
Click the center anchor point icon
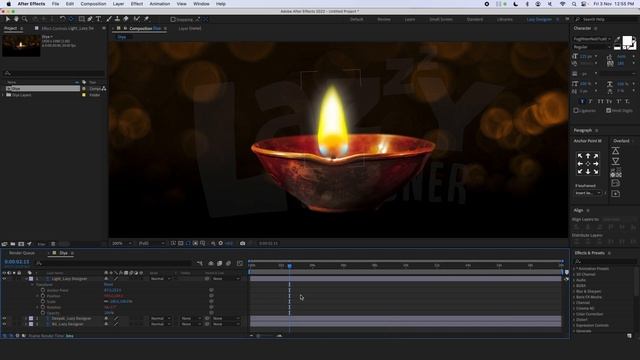(x=588, y=164)
